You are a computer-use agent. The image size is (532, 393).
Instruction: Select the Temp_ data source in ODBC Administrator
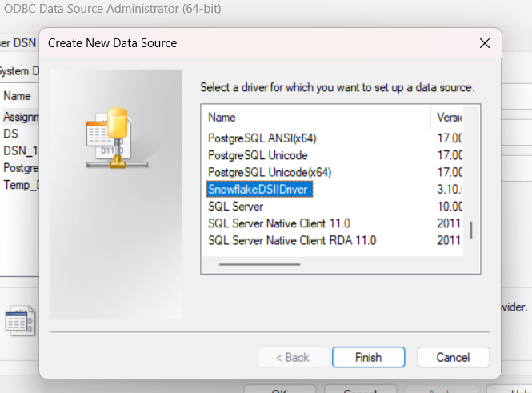21,185
